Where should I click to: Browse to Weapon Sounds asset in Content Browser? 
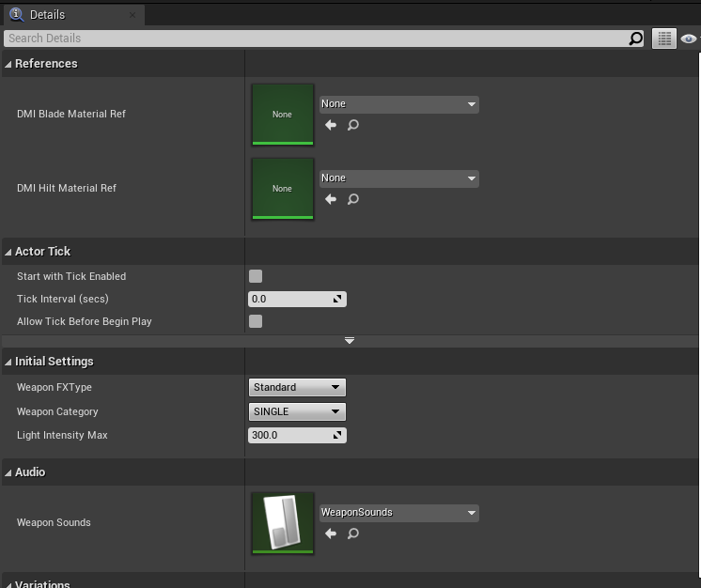(353, 534)
